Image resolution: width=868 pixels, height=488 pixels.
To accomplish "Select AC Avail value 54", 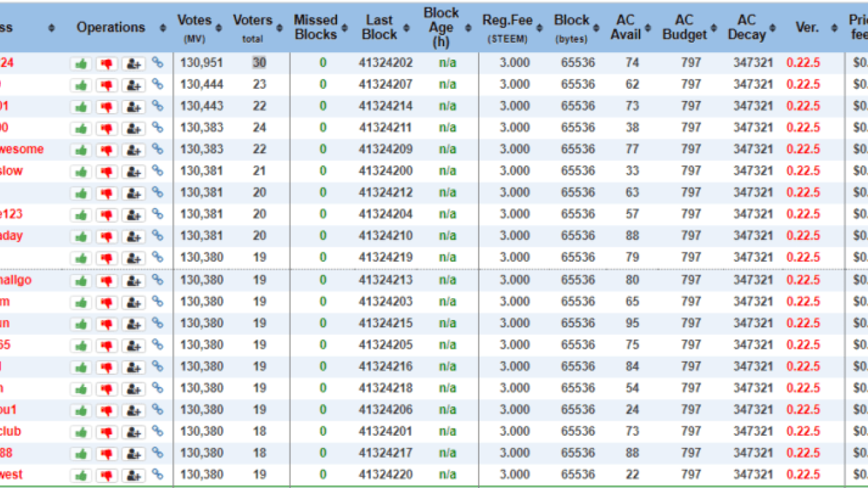I will pos(633,388).
